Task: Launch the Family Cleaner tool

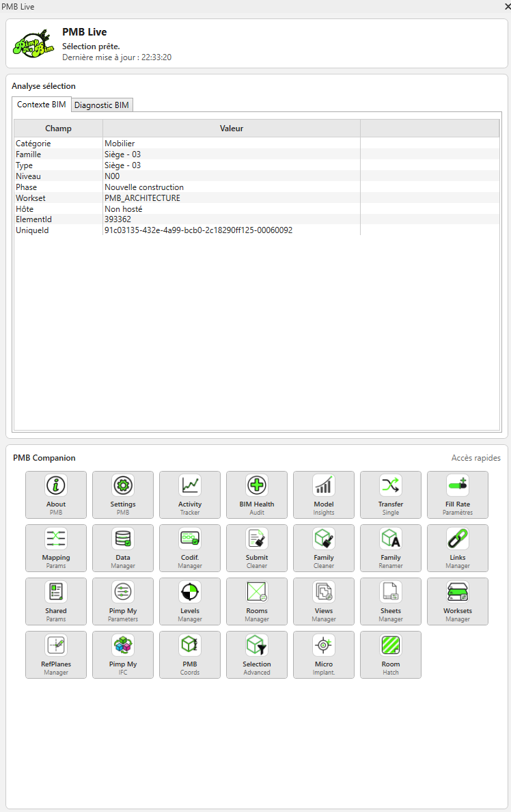Action: (x=324, y=548)
